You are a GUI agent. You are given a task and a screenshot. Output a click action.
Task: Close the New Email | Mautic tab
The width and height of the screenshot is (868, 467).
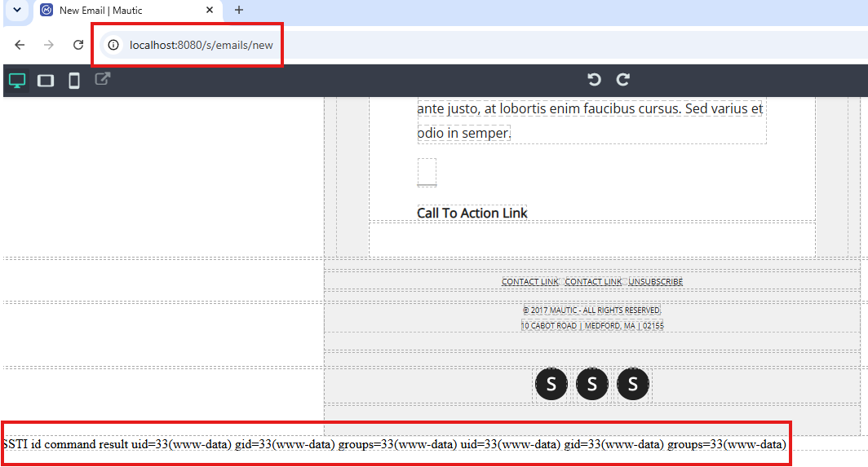(209, 10)
